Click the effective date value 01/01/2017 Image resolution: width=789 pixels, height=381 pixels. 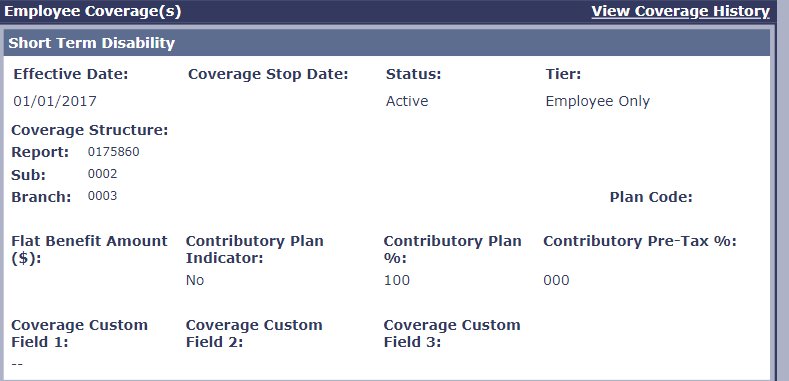(x=55, y=101)
